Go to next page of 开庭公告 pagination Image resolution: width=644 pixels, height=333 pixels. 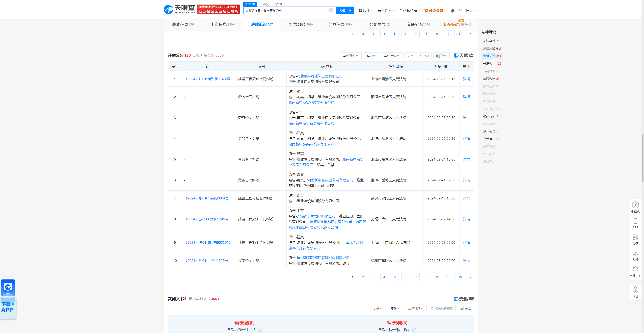470,277
